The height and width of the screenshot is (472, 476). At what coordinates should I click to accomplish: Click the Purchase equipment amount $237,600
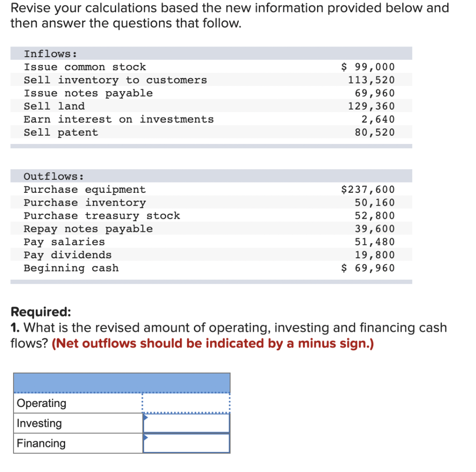[x=368, y=189]
